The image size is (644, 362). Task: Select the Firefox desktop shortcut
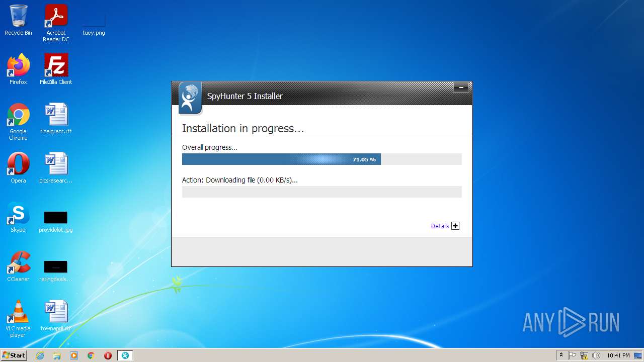18,69
